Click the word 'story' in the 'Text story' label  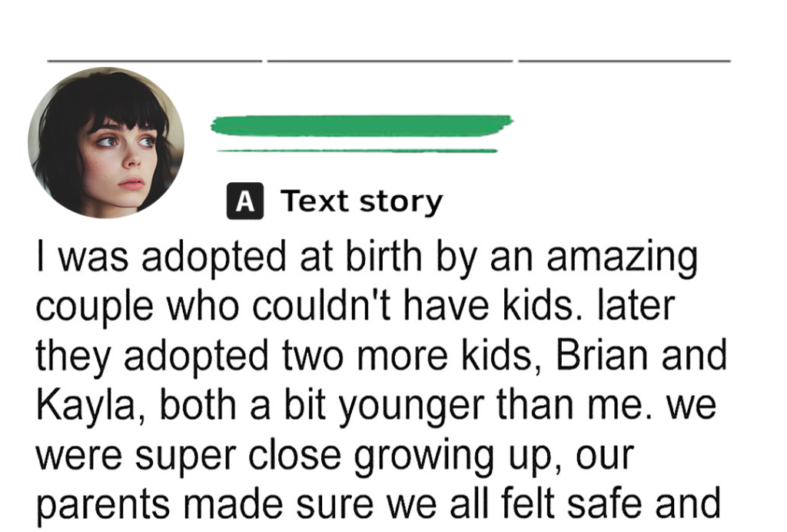[401, 201]
